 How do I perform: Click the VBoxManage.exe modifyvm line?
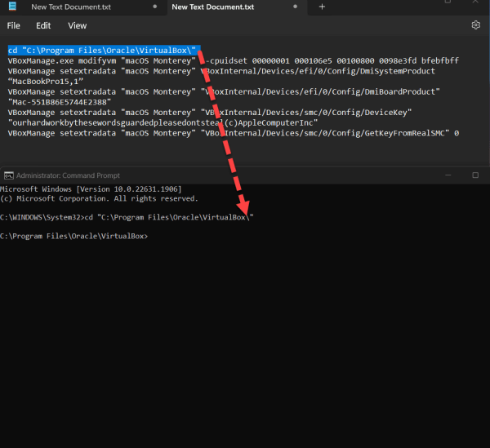tap(233, 60)
